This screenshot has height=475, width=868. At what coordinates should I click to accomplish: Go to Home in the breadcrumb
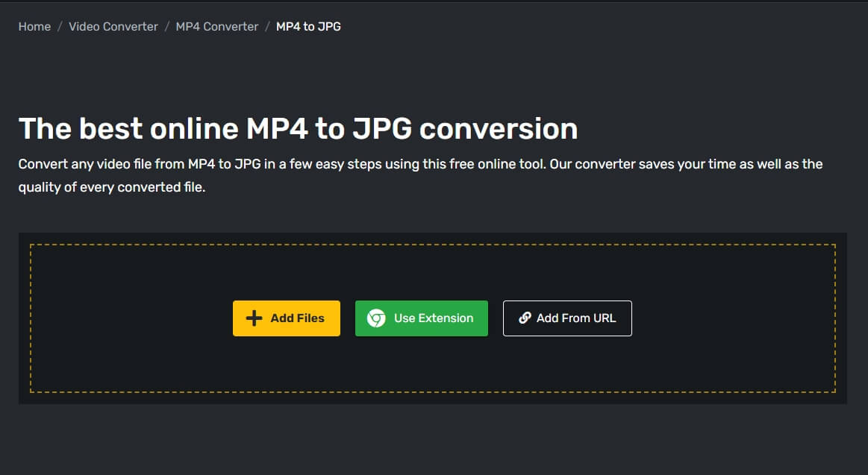click(x=34, y=27)
